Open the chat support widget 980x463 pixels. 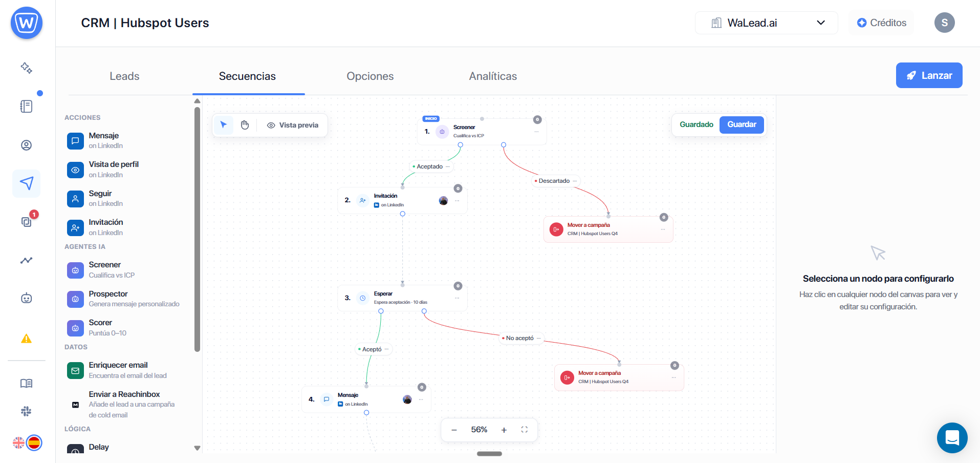tap(952, 438)
